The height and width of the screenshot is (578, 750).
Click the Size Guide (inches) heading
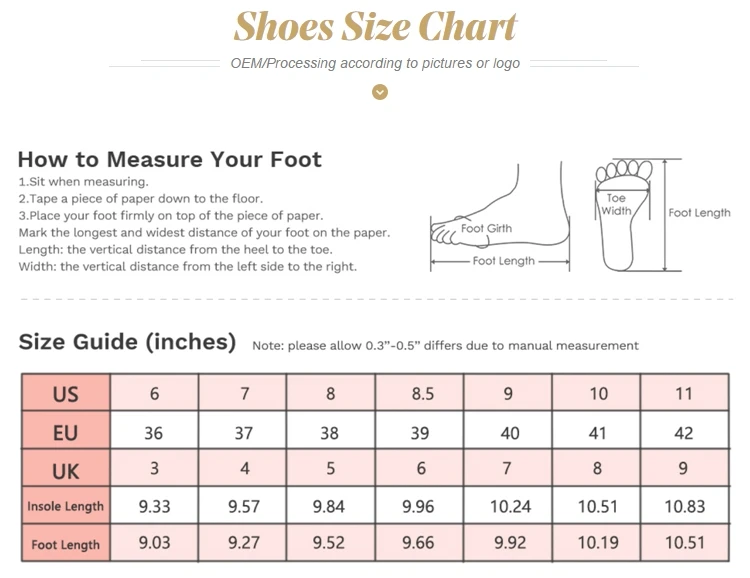pos(127,342)
